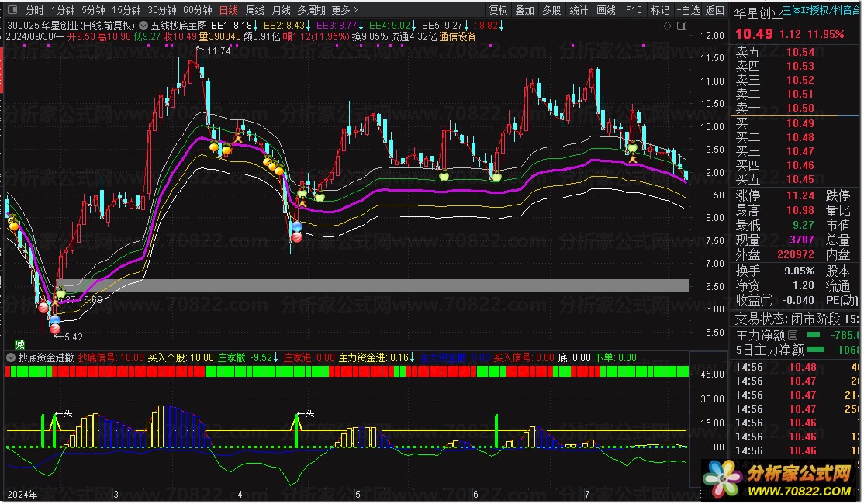Click the stock name 华星创业 in the quote panel

tap(759, 13)
